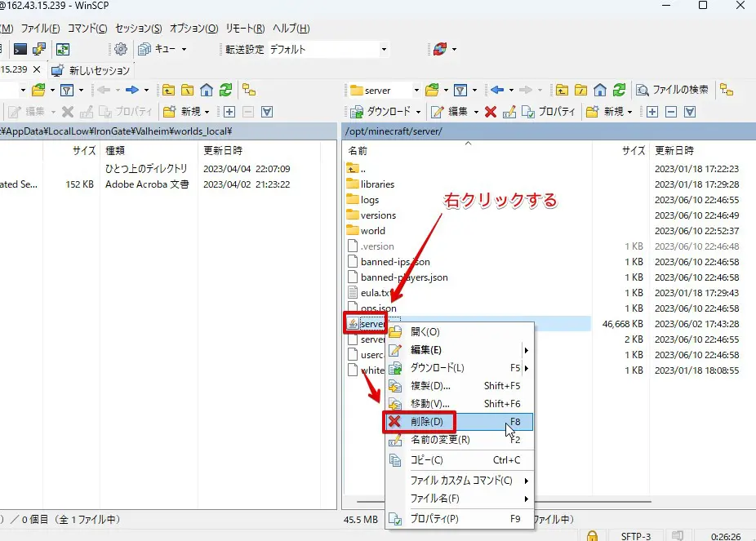This screenshot has width=756, height=541.
Task: Select Delete from the context menu
Action: (427, 422)
